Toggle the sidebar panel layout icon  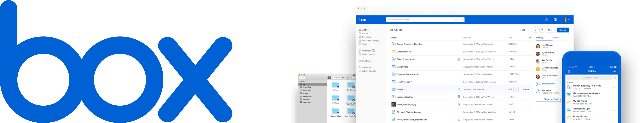pyautogui.click(x=555, y=20)
